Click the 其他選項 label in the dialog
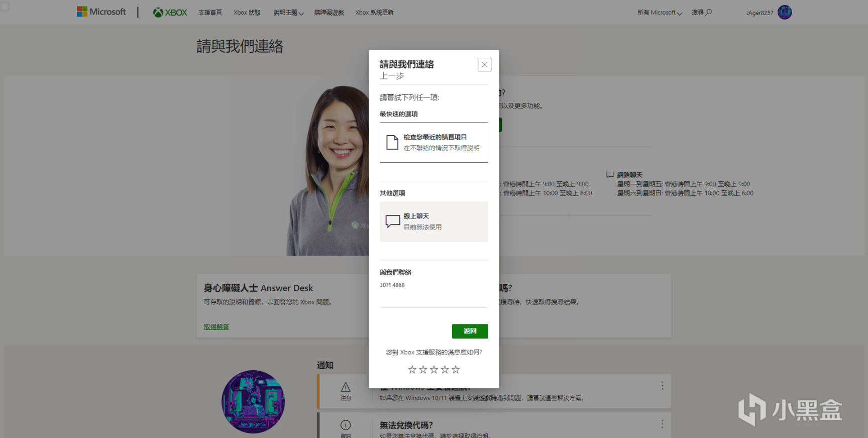The width and height of the screenshot is (868, 438). pos(392,193)
